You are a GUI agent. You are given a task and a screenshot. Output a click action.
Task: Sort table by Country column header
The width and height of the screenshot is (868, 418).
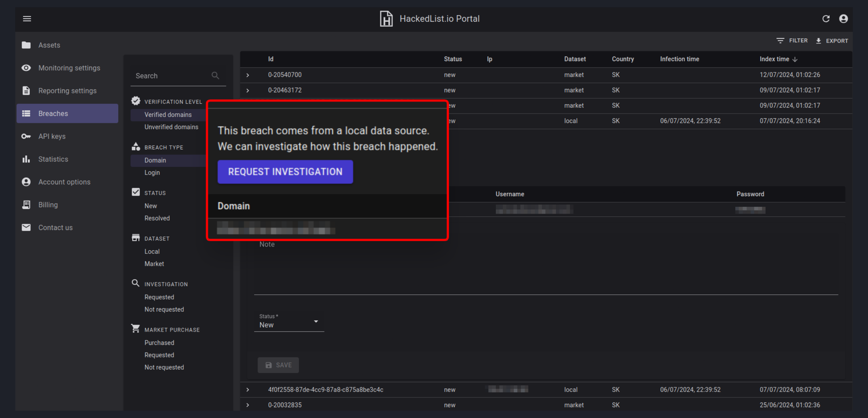point(622,59)
